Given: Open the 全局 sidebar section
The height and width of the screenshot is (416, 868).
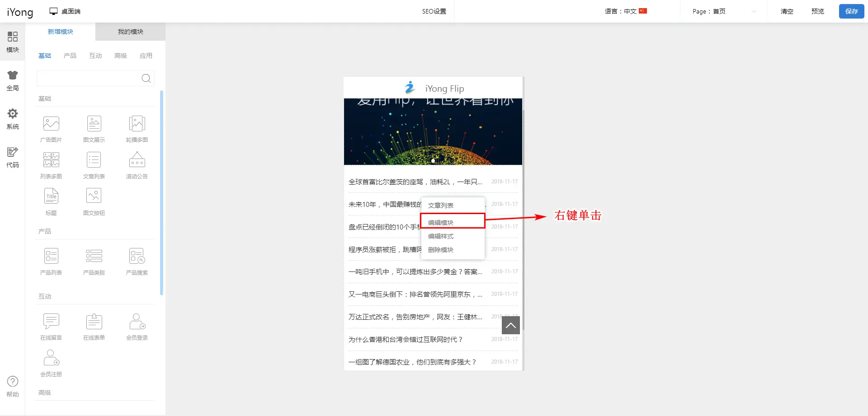Looking at the screenshot, I should (13, 80).
